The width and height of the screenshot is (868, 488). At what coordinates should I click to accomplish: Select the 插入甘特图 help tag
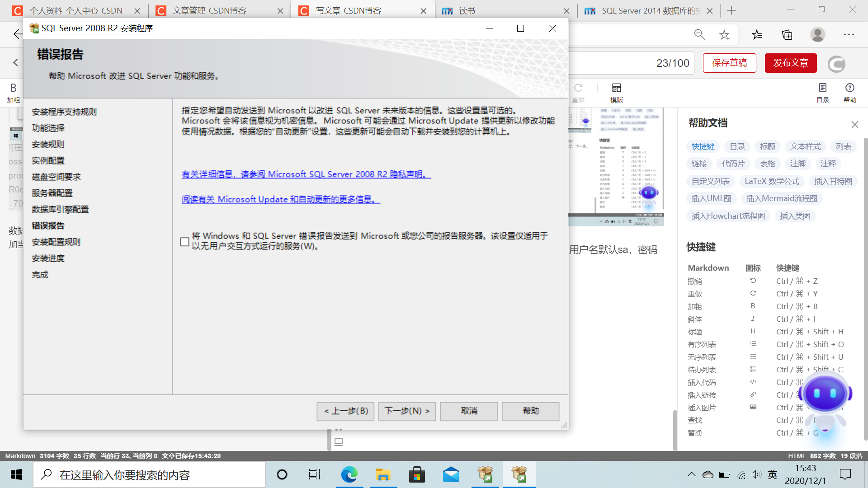pyautogui.click(x=833, y=182)
